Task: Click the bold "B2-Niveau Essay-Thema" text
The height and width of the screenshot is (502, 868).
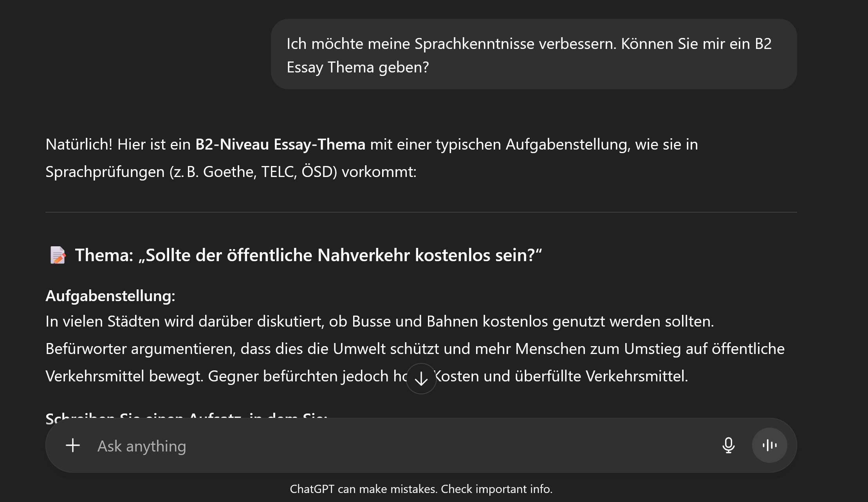Action: pyautogui.click(x=280, y=144)
